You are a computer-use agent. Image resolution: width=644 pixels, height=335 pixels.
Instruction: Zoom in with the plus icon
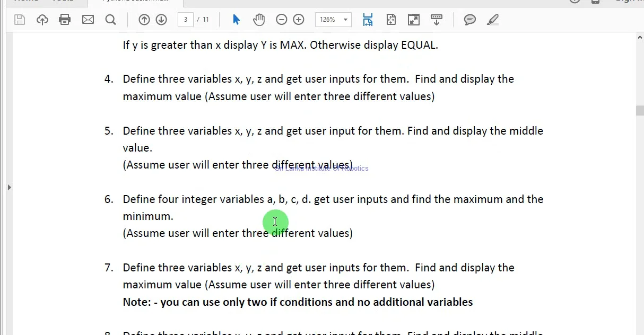(299, 20)
